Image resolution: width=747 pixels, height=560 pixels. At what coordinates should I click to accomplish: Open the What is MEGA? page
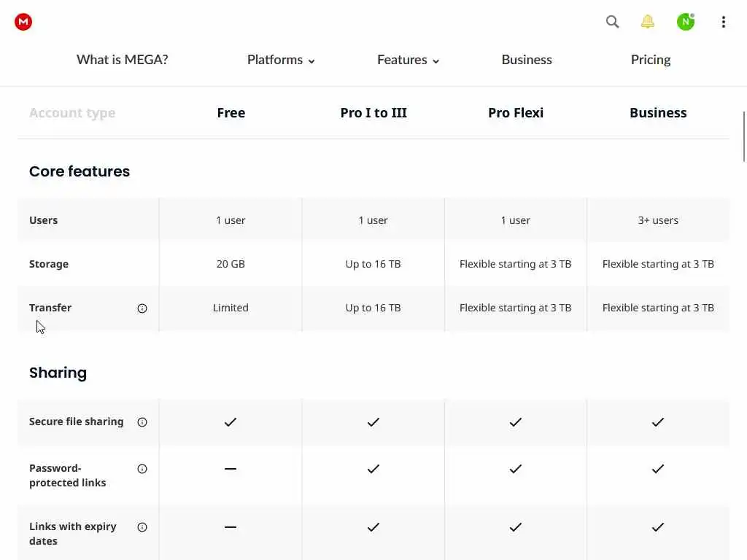(123, 60)
